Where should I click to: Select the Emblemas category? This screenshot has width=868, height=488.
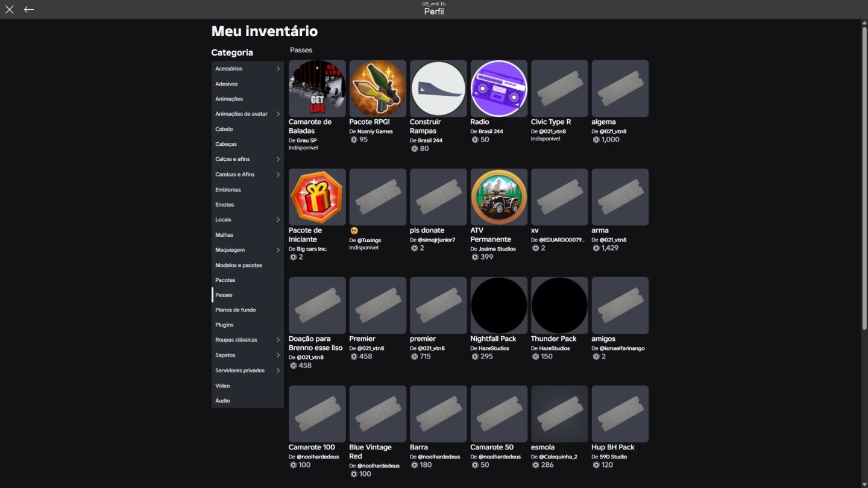248,190
